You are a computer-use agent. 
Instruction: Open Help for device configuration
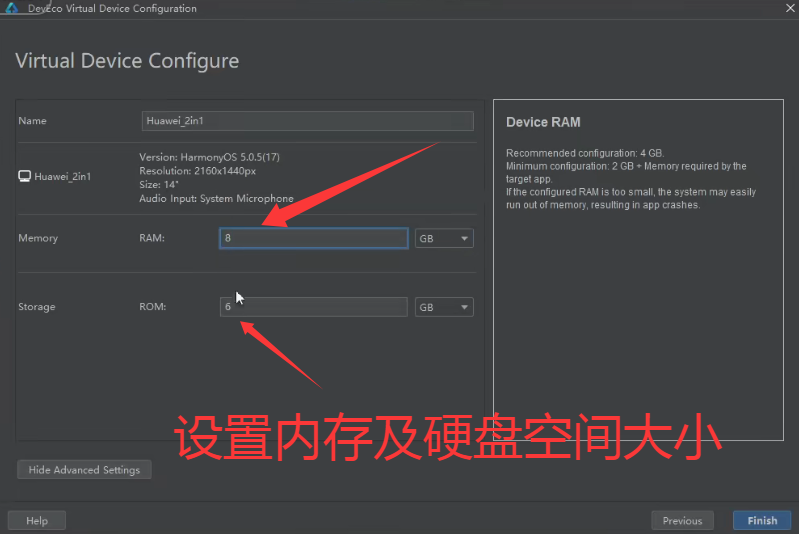click(37, 521)
